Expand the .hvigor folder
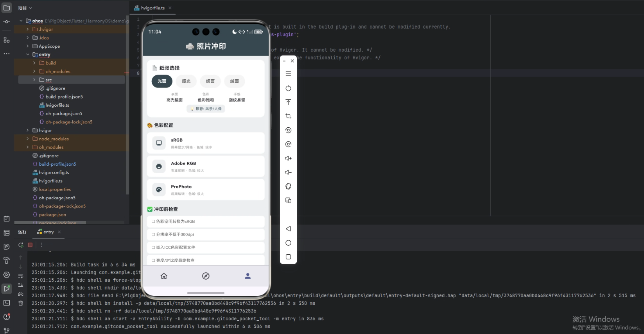Image resolution: width=644 pixels, height=334 pixels. (x=28, y=29)
